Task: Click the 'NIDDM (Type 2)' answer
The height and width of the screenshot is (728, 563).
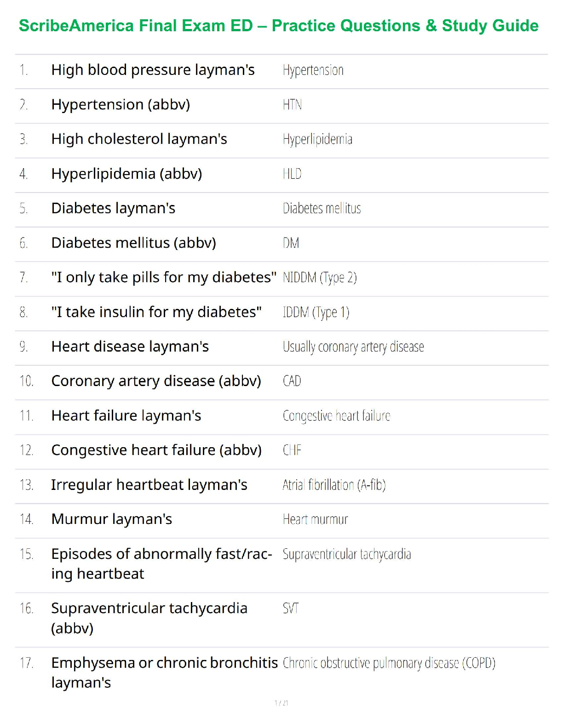Action: tap(320, 278)
